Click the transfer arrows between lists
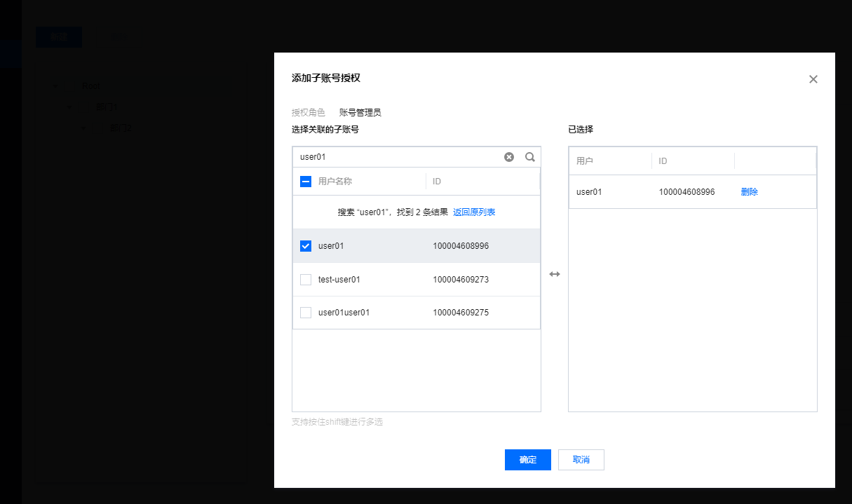Screen dimensions: 852x504 555,274
